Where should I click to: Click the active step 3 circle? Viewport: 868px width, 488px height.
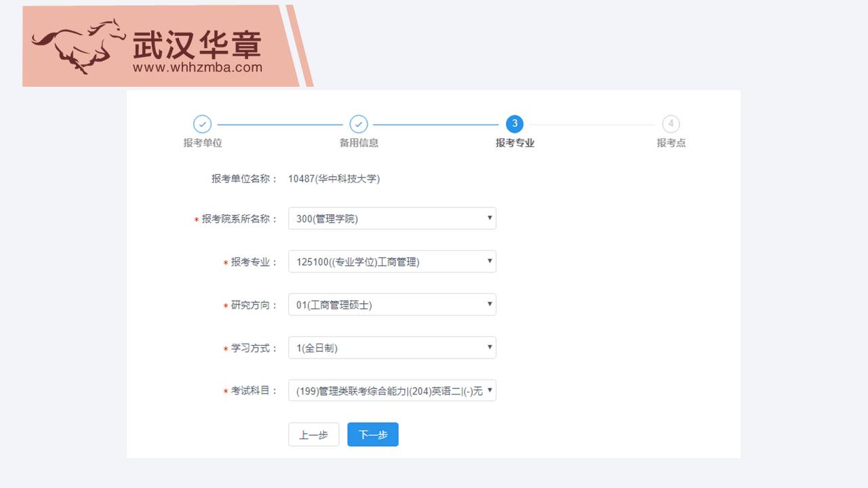tap(515, 124)
